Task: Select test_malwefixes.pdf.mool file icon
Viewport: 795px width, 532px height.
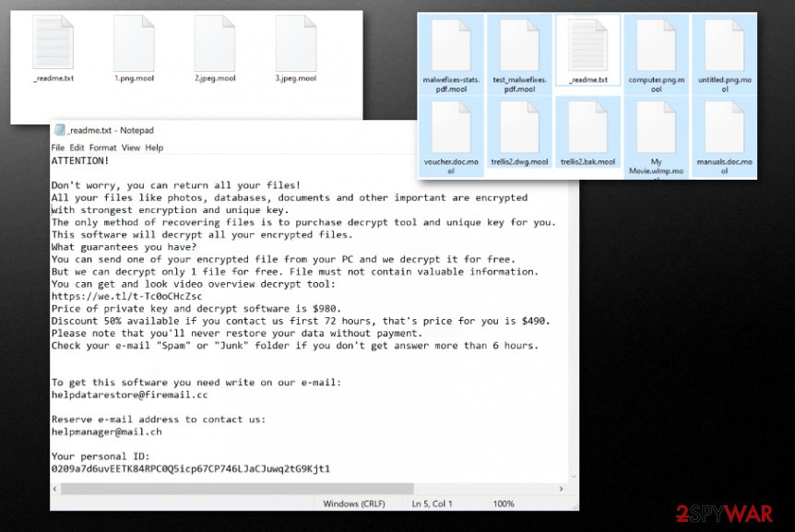Action: click(519, 55)
